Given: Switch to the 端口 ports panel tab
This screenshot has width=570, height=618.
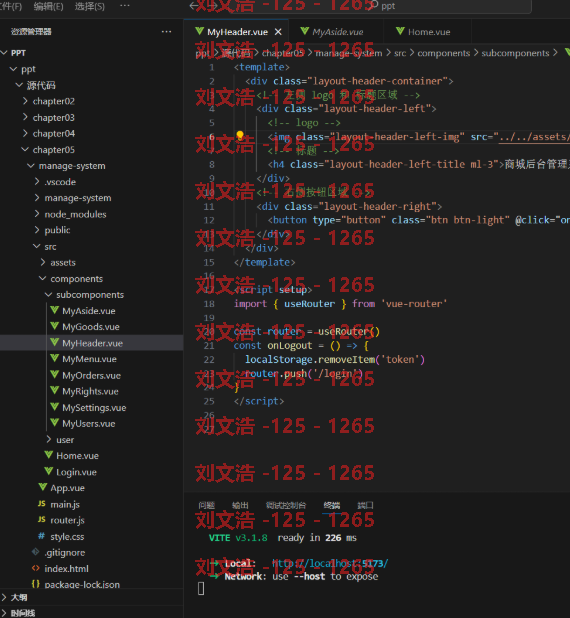Looking at the screenshot, I should pos(365,505).
